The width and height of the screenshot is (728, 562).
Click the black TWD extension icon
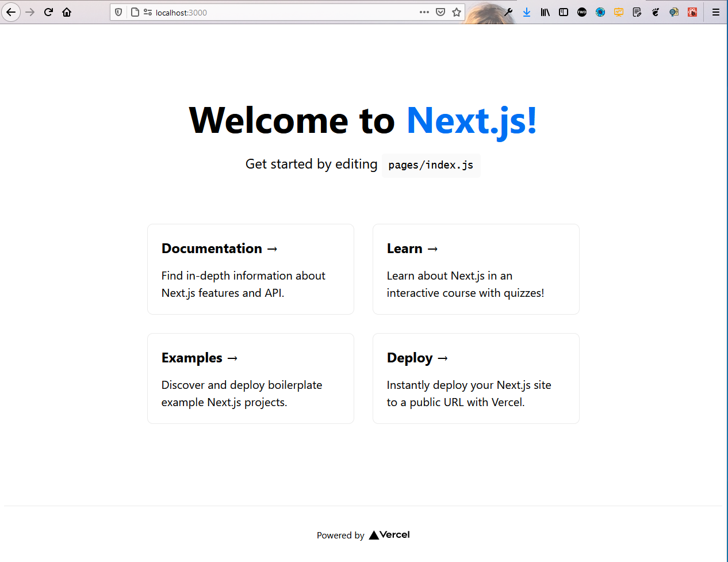582,12
